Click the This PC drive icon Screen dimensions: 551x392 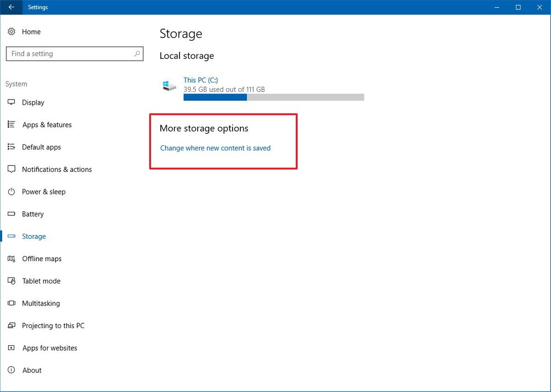coord(169,85)
